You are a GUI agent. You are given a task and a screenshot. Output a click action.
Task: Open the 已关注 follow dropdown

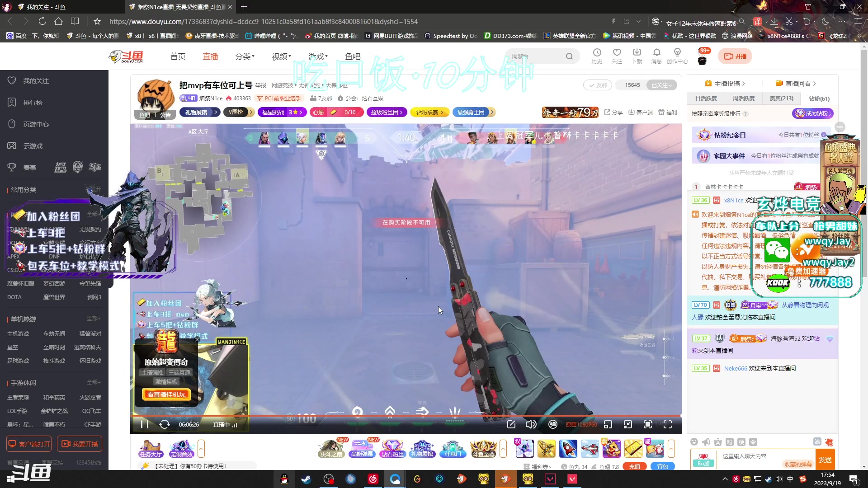point(662,85)
